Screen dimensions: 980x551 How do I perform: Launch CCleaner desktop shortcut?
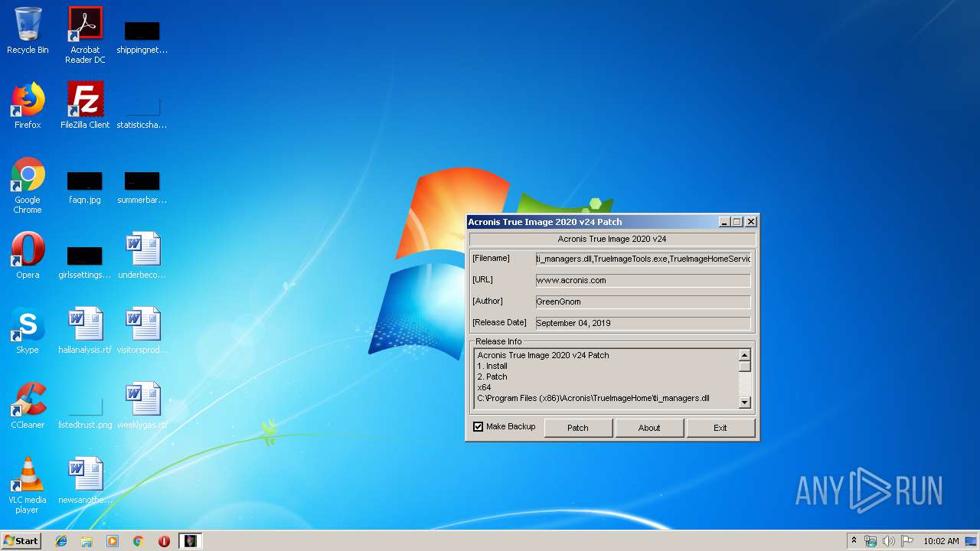(28, 406)
